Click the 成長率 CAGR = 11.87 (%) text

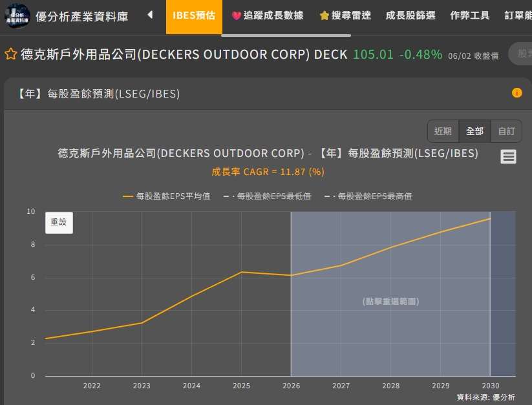pyautogui.click(x=268, y=172)
